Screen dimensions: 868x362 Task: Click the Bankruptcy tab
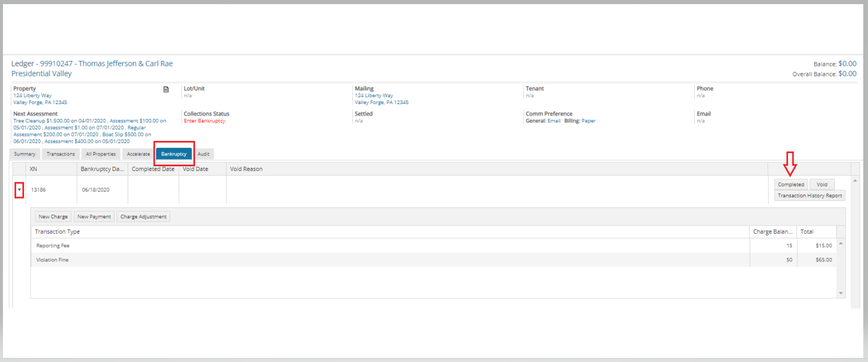click(174, 154)
